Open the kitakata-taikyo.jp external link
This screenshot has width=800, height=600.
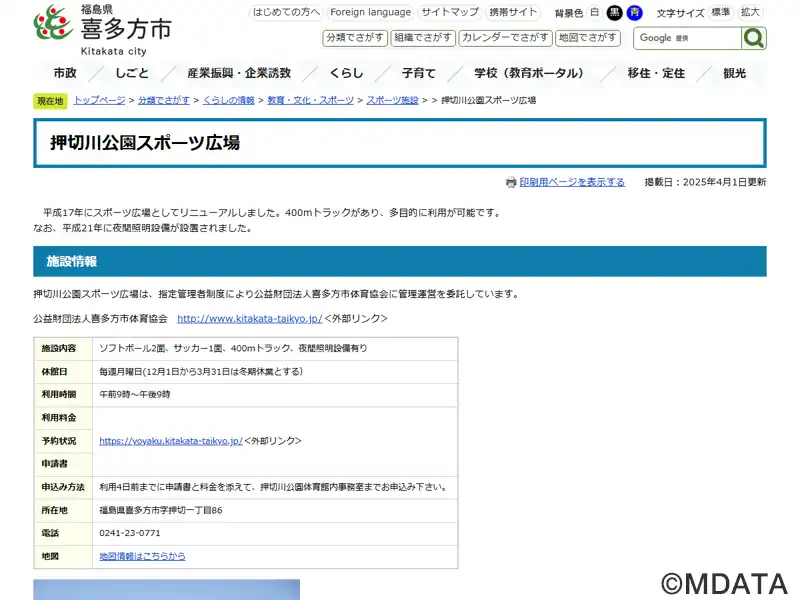coord(249,319)
